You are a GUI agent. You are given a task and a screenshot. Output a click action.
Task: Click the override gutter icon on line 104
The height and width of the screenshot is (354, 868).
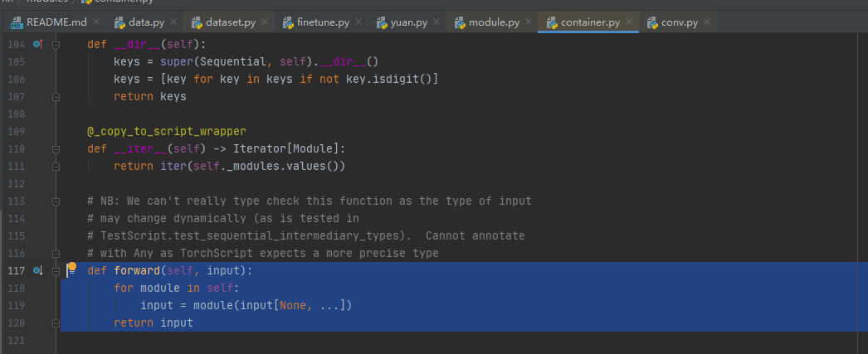coord(37,44)
